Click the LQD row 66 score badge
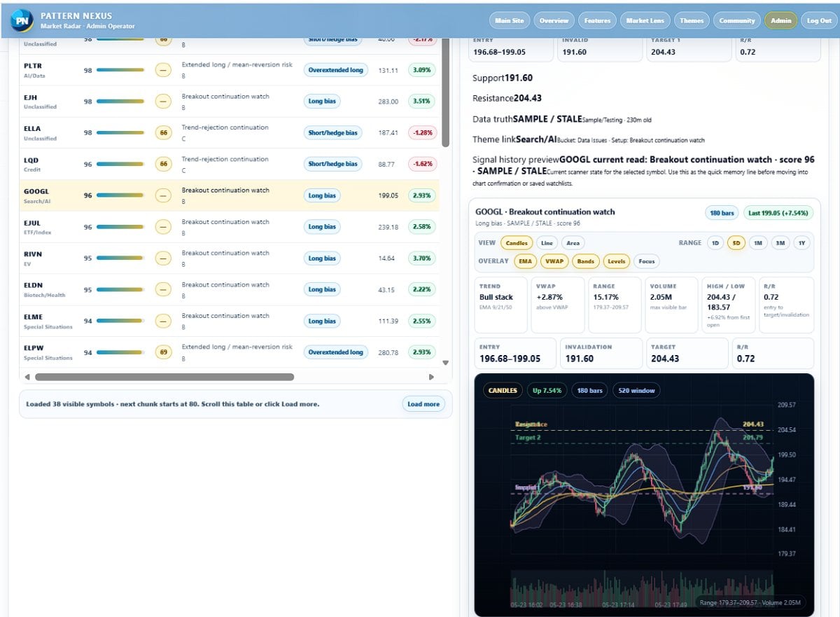The height and width of the screenshot is (617, 840). click(163, 164)
